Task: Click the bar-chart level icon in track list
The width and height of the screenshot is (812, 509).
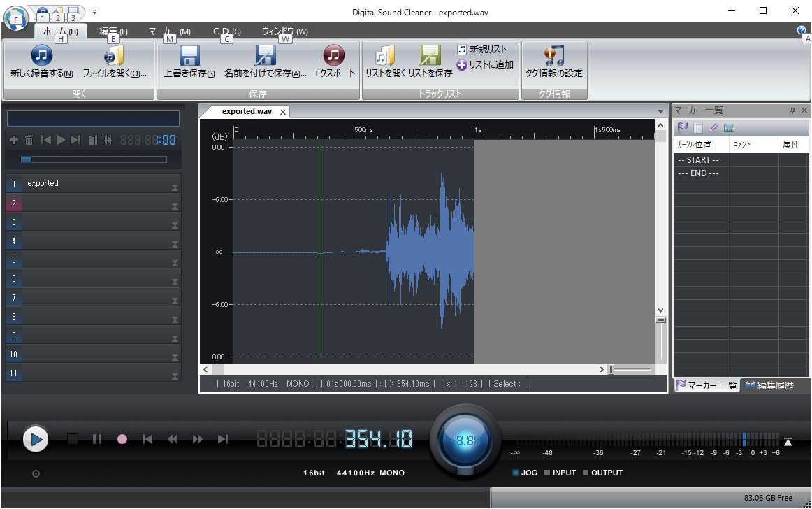Action: (93, 140)
